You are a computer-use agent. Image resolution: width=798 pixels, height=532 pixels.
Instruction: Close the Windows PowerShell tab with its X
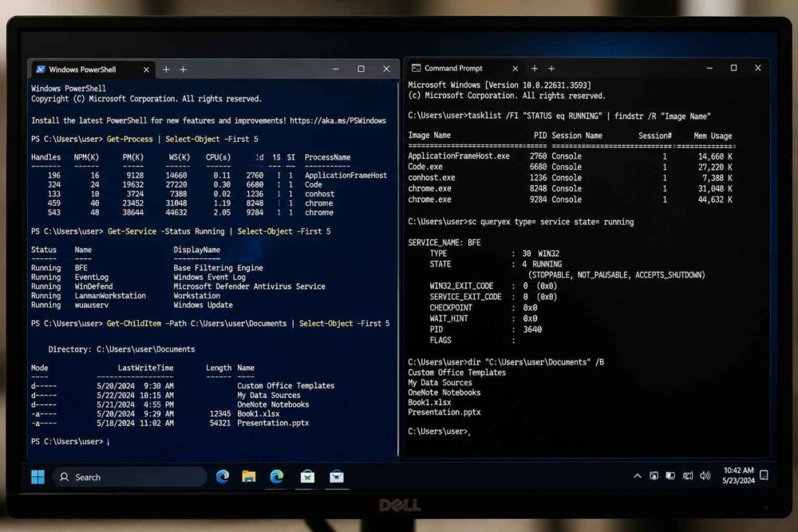(146, 69)
